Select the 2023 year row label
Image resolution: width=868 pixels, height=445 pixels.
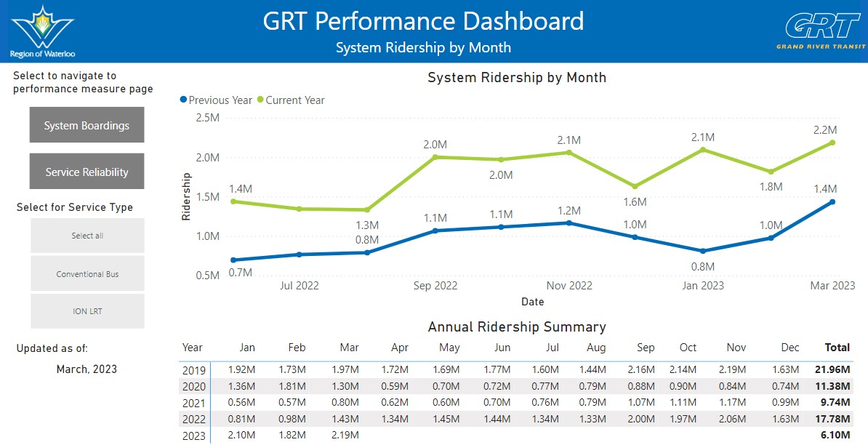[x=194, y=436]
